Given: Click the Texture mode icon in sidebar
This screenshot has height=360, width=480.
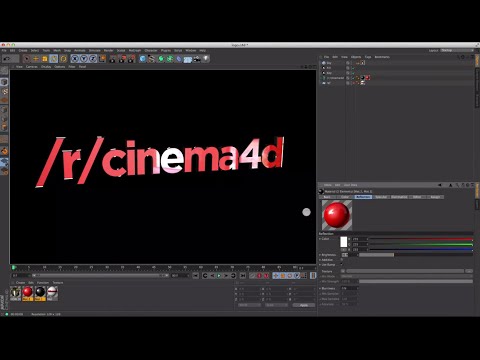Looking at the screenshot, I should pos(4,91).
